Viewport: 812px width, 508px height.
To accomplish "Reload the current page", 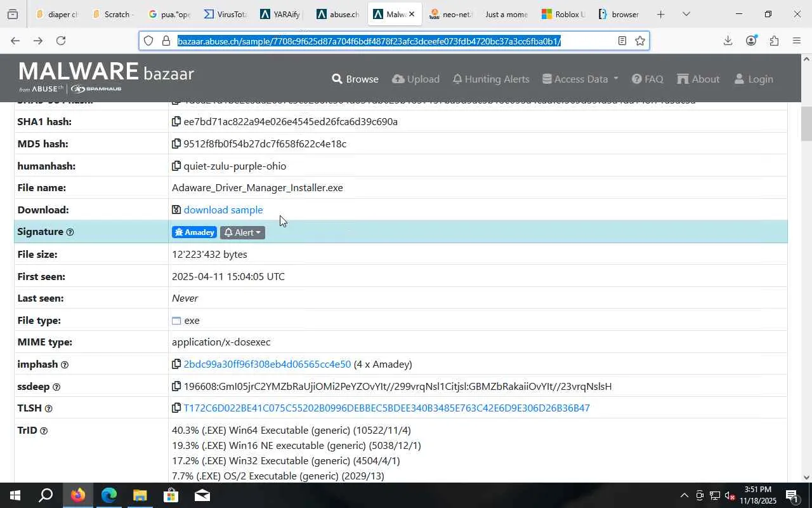I will click(61, 41).
